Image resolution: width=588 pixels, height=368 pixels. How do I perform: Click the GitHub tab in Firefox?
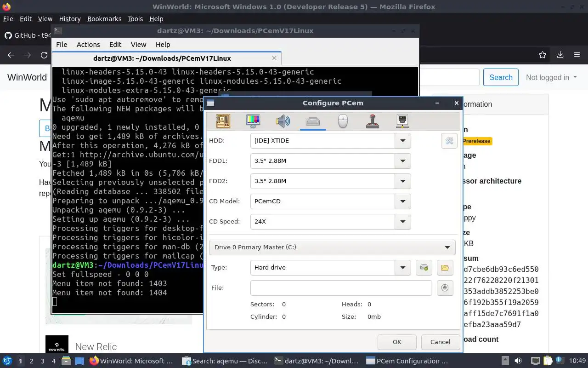point(28,35)
